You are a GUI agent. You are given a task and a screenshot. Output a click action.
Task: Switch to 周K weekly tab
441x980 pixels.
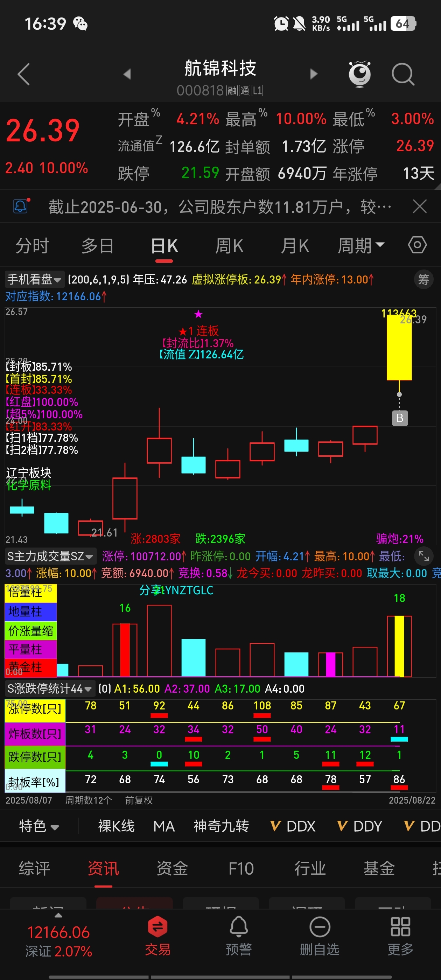click(229, 246)
